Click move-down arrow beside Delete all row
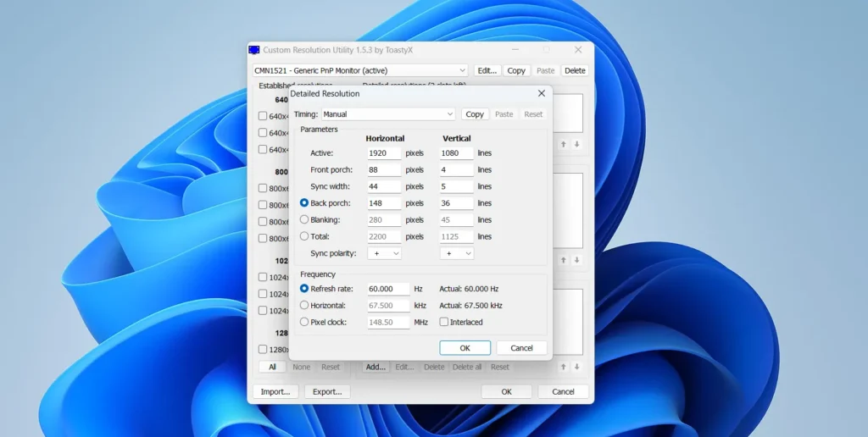This screenshot has width=868, height=437. click(576, 367)
